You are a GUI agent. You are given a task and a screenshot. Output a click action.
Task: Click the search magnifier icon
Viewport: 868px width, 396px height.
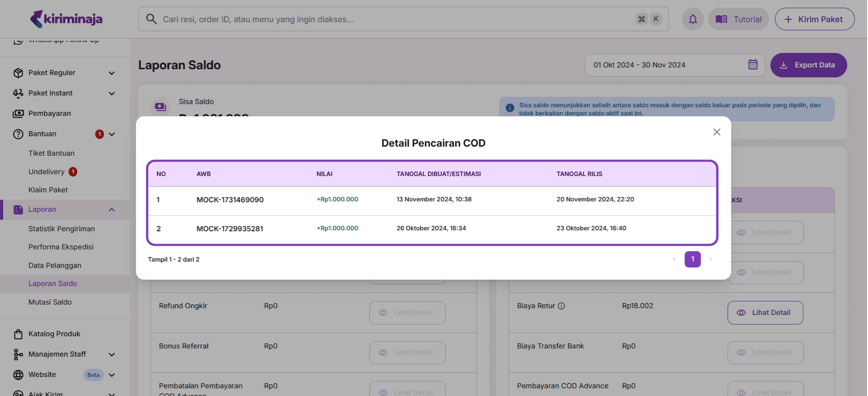pyautogui.click(x=151, y=19)
